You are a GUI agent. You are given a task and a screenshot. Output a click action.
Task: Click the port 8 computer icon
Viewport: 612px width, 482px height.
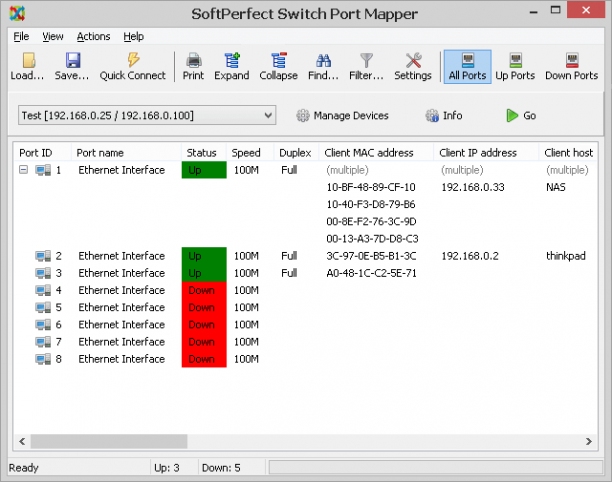(x=43, y=359)
